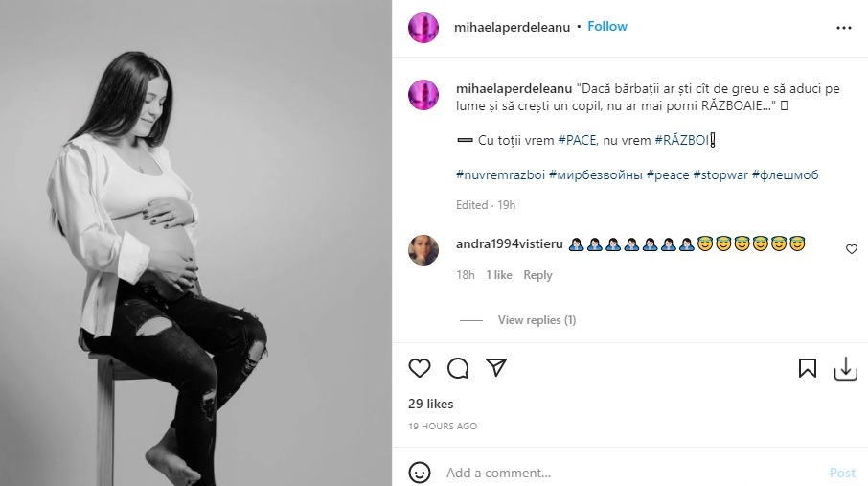
Task: Expand View replies (1)
Action: (537, 320)
